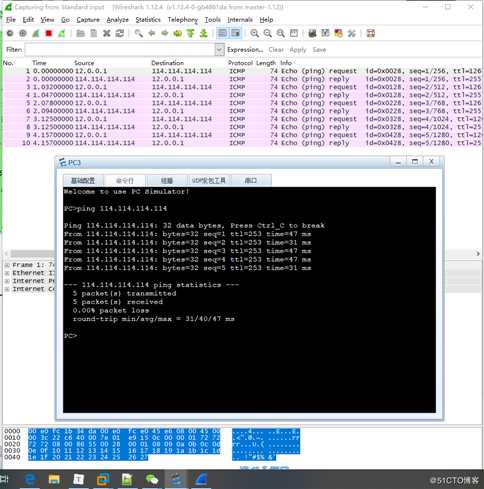The image size is (484, 489).
Task: Toggle auto scroll during live capture
Action: click(x=235, y=33)
